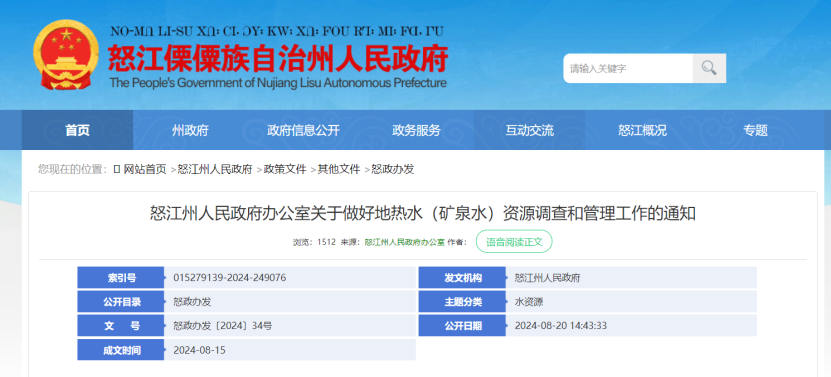Click publish time 2024-08-20 14:43:33

(x=561, y=326)
